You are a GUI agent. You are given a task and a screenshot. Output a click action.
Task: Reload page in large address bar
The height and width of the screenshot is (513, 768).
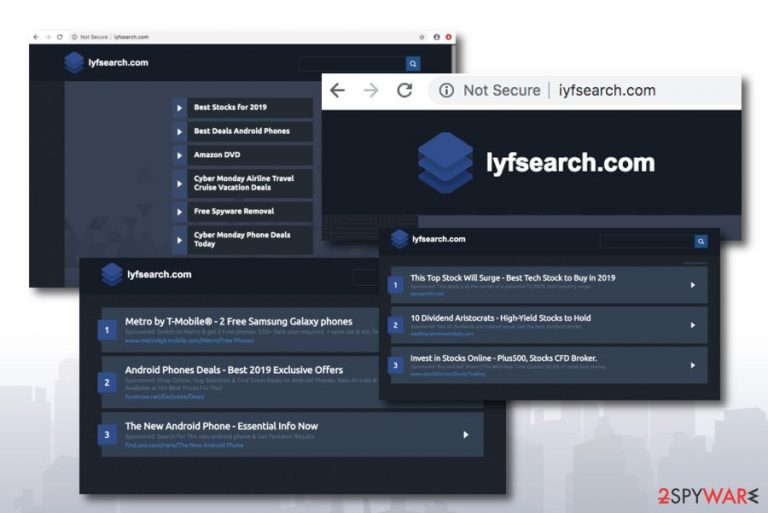(x=405, y=91)
